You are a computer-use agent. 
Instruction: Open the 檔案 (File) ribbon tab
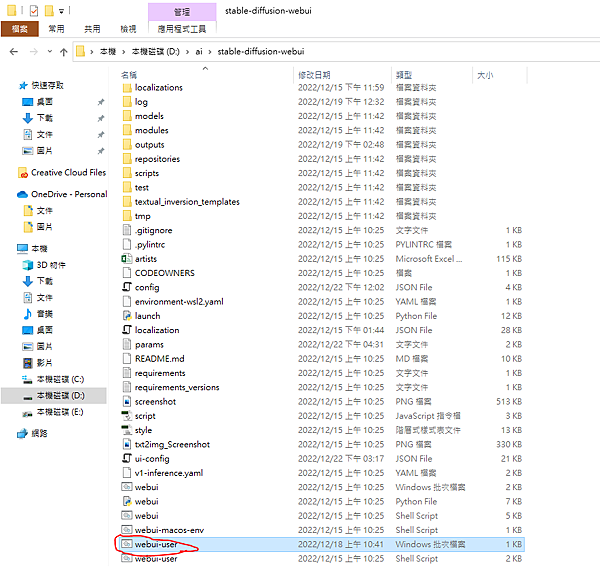click(x=20, y=29)
